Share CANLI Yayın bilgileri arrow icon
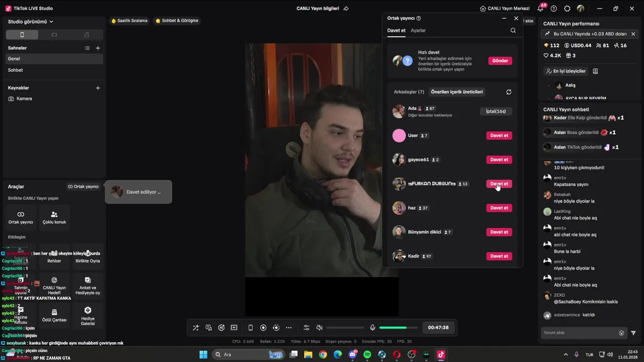 [x=346, y=9]
